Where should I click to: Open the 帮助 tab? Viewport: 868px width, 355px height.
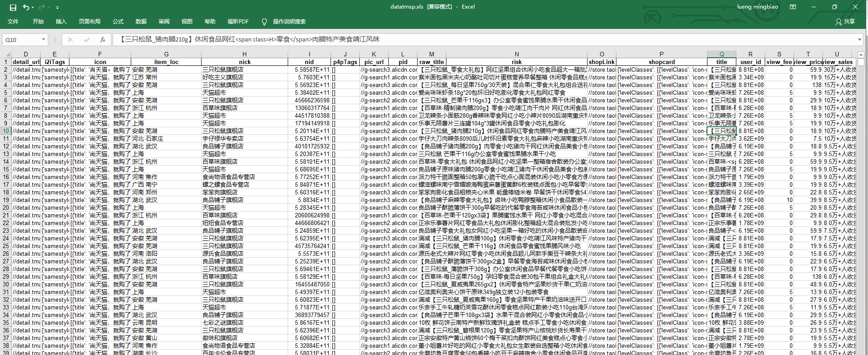pyautogui.click(x=210, y=22)
